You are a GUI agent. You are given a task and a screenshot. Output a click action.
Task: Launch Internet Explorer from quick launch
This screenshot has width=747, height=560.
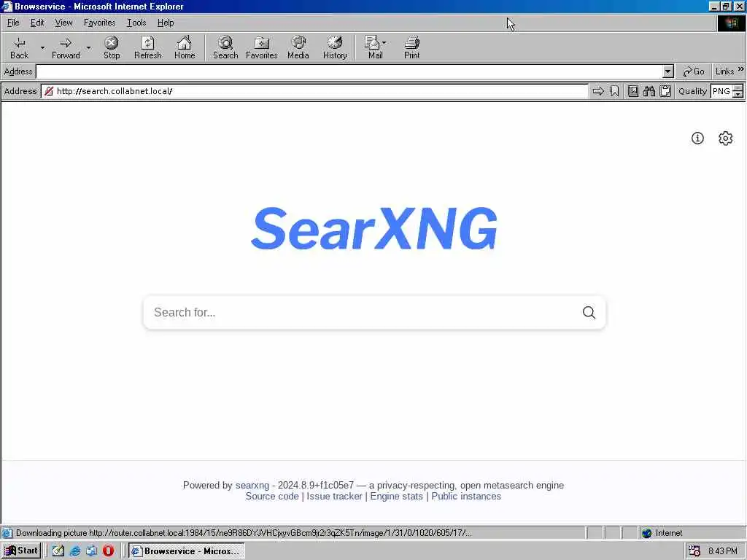pos(75,551)
